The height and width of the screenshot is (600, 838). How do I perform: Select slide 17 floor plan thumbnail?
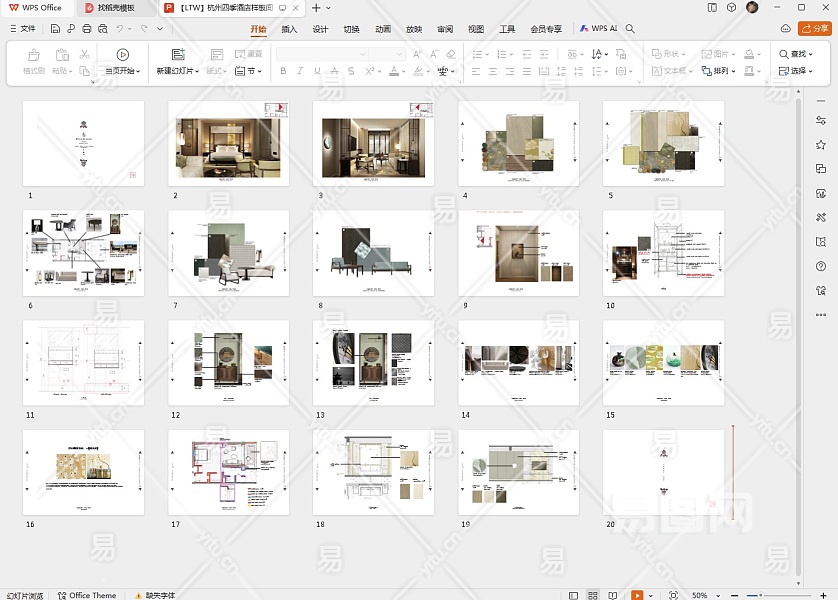pos(229,473)
